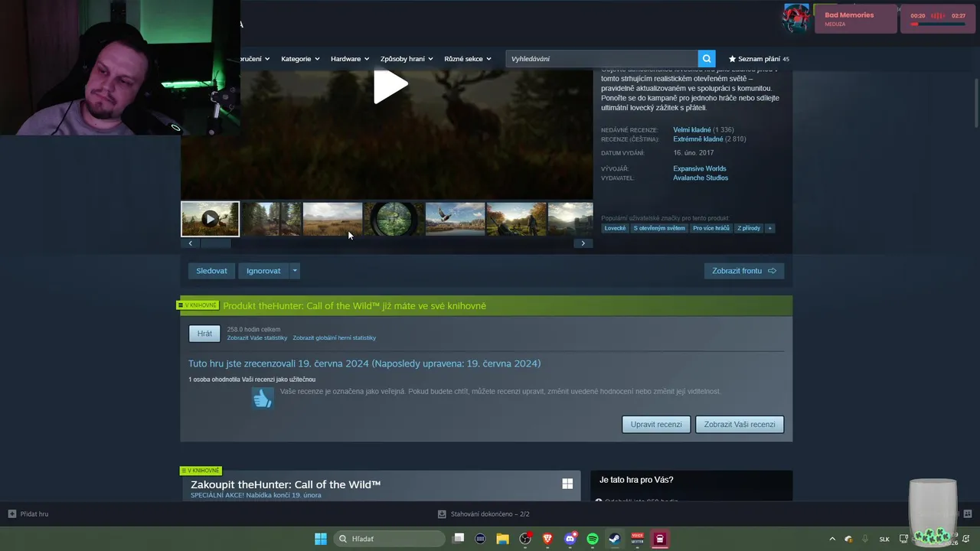Select the forest screenshot thumbnail
The image size is (980, 551).
coord(271,219)
